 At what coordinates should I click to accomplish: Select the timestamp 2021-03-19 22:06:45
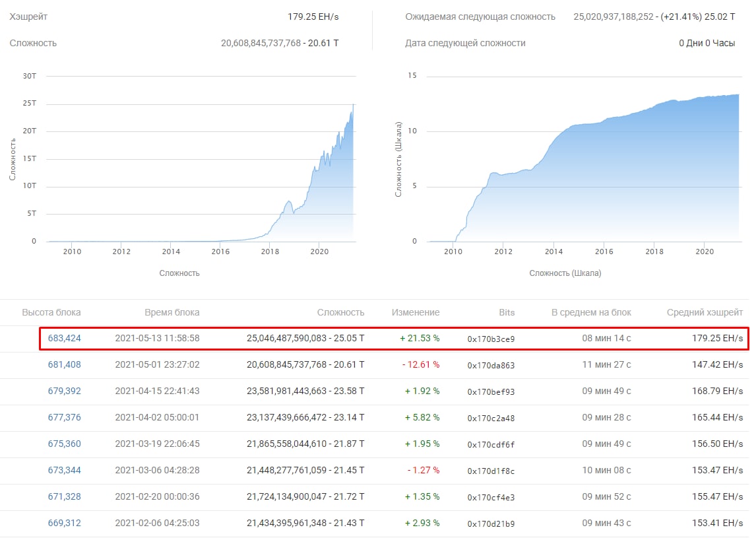pos(157,444)
